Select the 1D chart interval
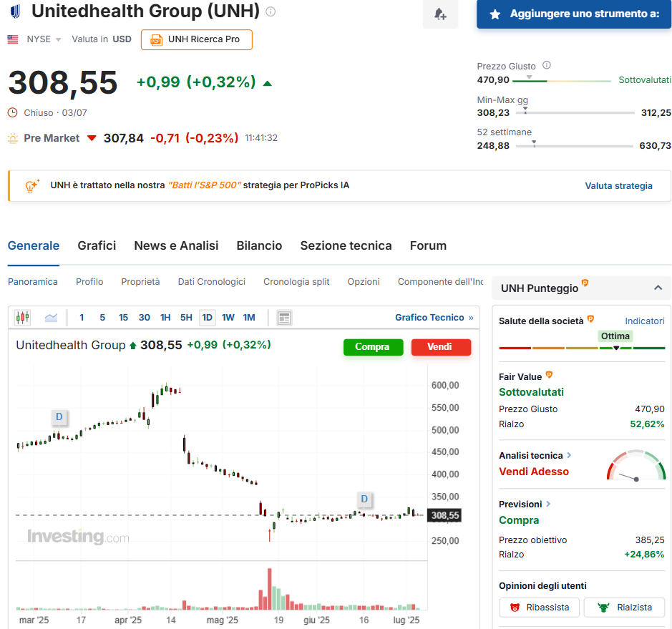 pos(208,318)
